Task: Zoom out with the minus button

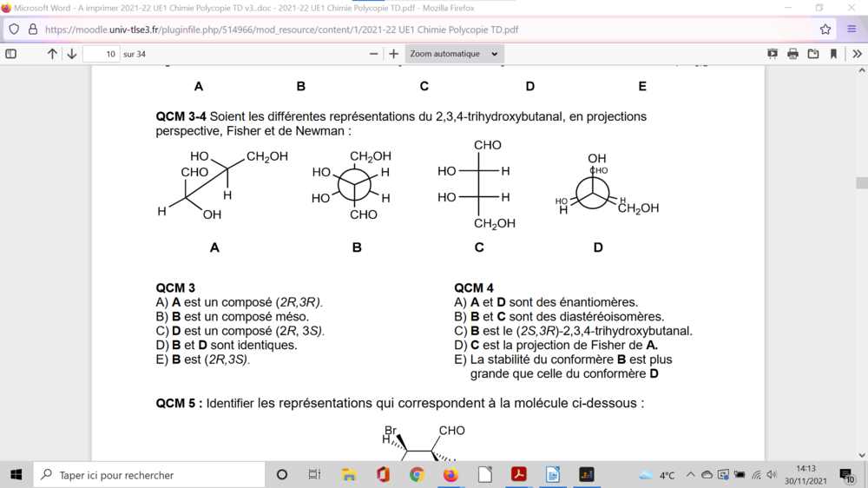Action: 374,54
